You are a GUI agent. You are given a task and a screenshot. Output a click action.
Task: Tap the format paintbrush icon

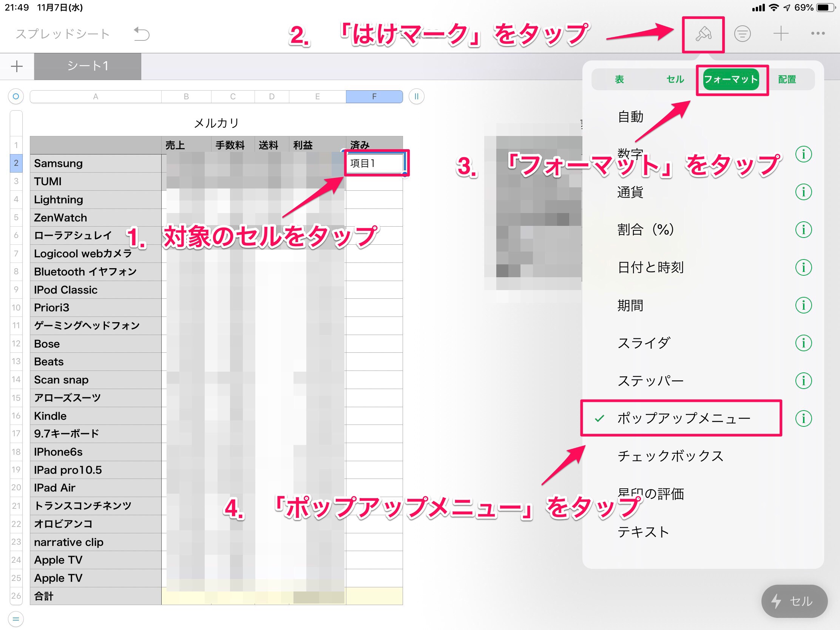click(703, 34)
